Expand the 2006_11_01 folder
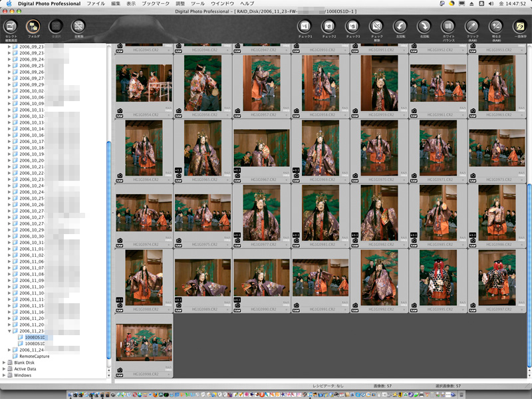 [9, 249]
